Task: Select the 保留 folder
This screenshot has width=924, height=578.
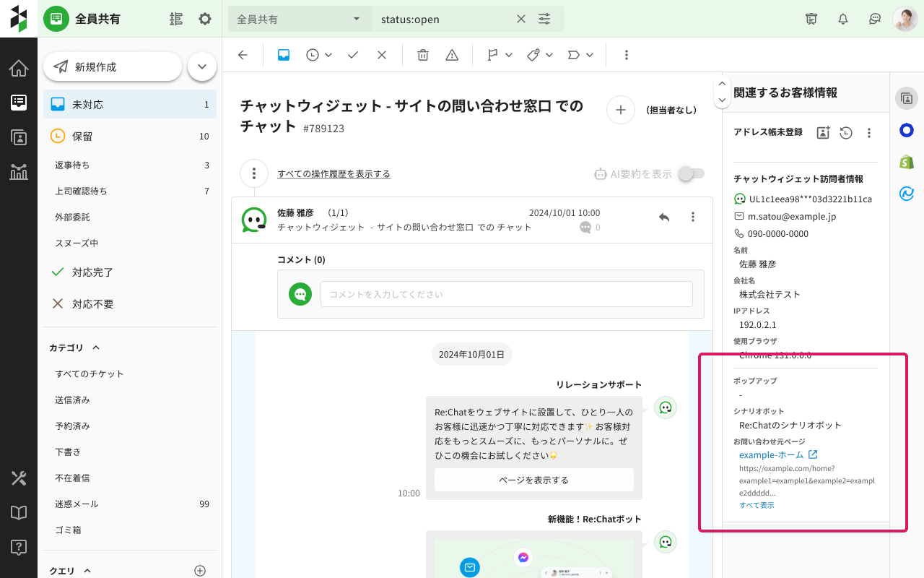Action: [82, 136]
